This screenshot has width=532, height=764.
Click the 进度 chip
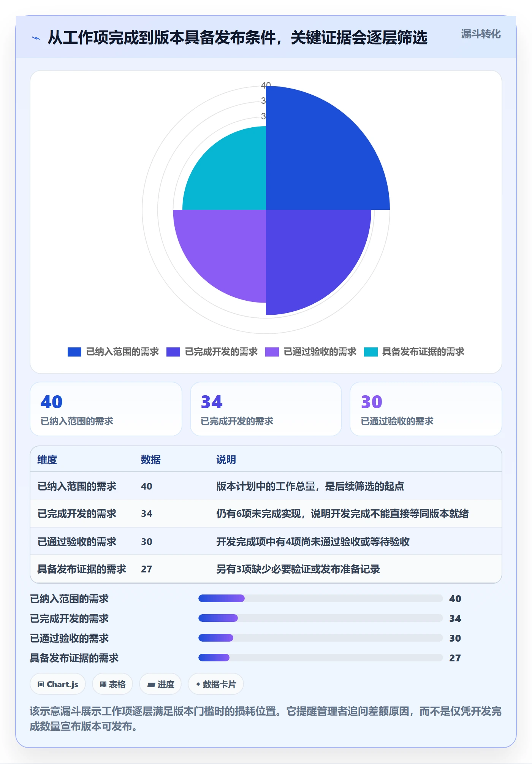(160, 684)
